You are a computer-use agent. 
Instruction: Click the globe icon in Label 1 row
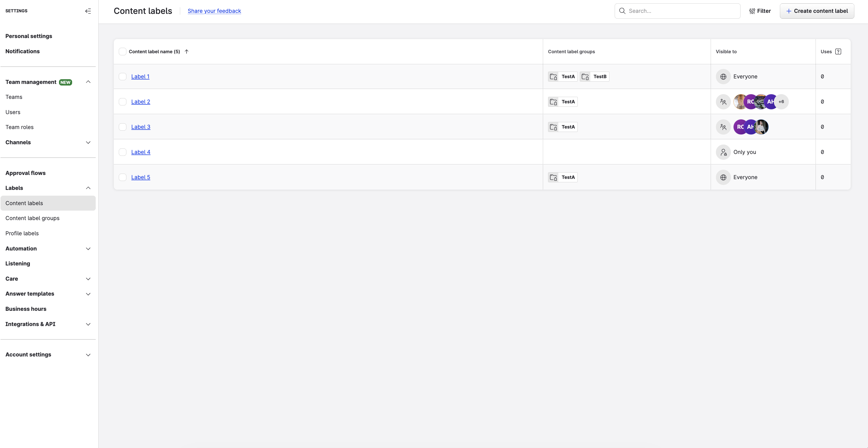point(723,77)
